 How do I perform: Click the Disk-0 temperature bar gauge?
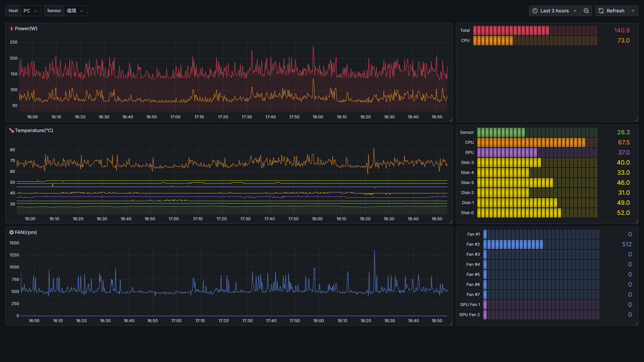click(537, 213)
